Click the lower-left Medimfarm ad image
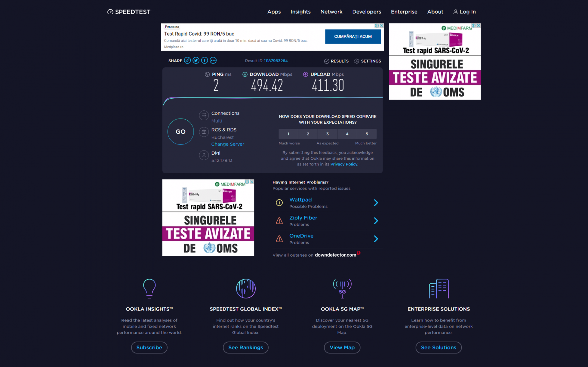This screenshot has height=367, width=588. pyautogui.click(x=208, y=218)
